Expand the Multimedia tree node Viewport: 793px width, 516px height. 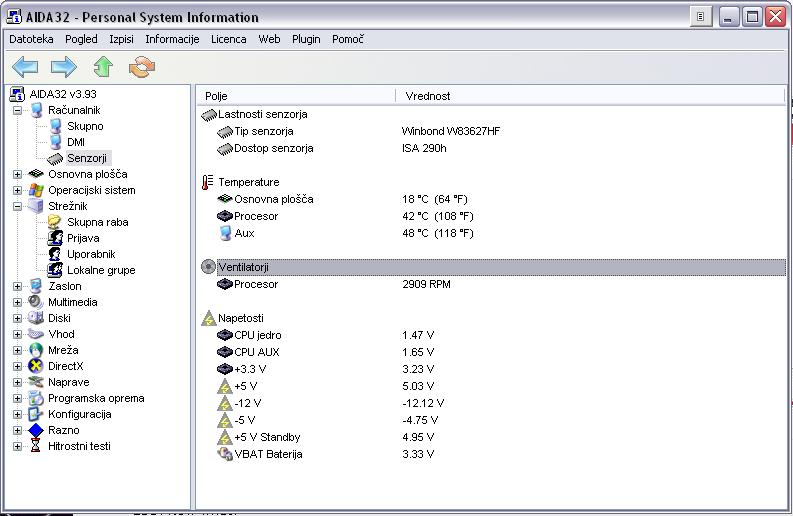pyautogui.click(x=17, y=303)
